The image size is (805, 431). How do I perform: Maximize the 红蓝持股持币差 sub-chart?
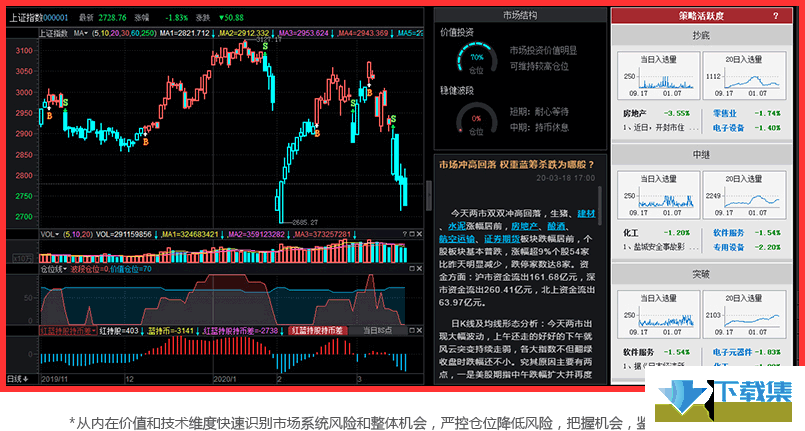412,331
